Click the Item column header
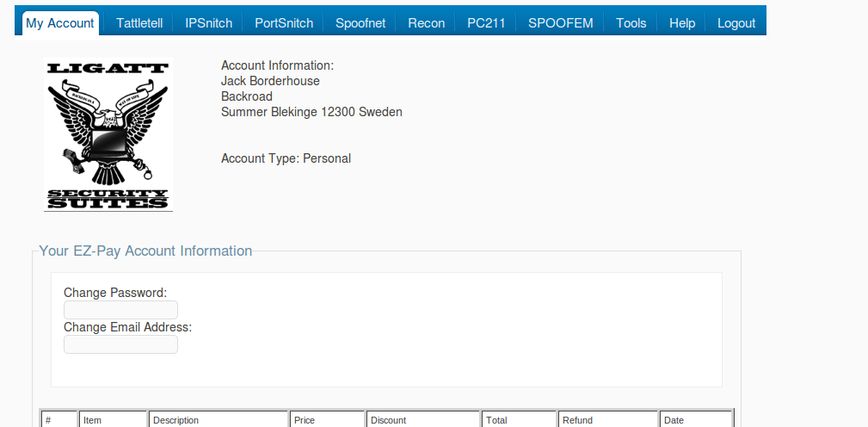 coord(113,420)
